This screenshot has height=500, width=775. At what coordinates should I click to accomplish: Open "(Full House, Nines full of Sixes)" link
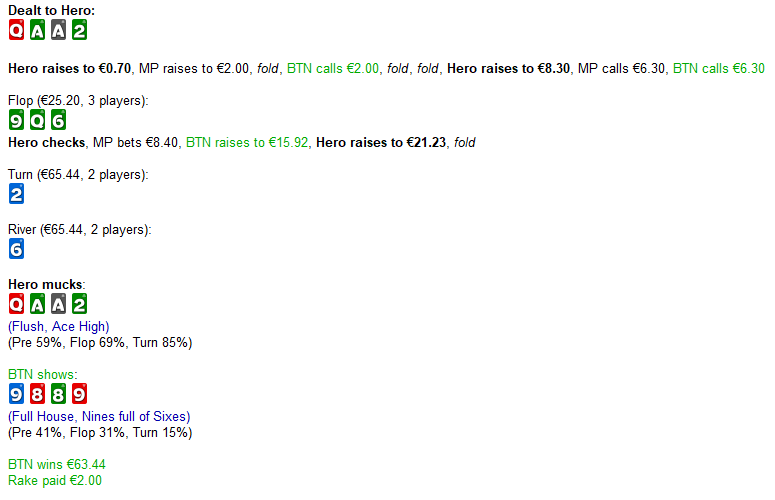coord(99,417)
